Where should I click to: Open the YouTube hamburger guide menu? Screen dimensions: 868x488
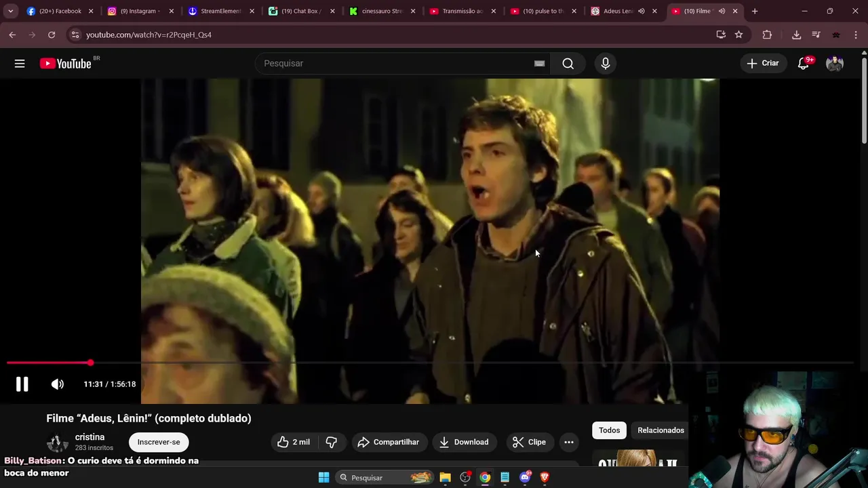[x=20, y=63]
